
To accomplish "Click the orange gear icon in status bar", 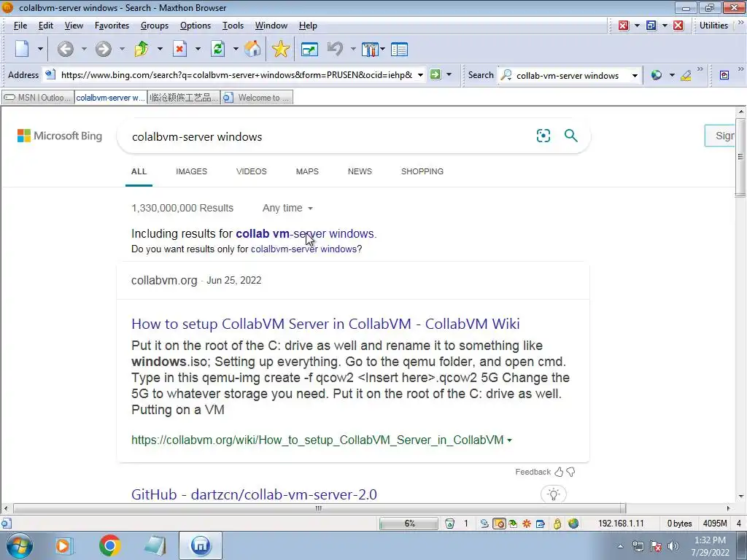I will coord(527,524).
